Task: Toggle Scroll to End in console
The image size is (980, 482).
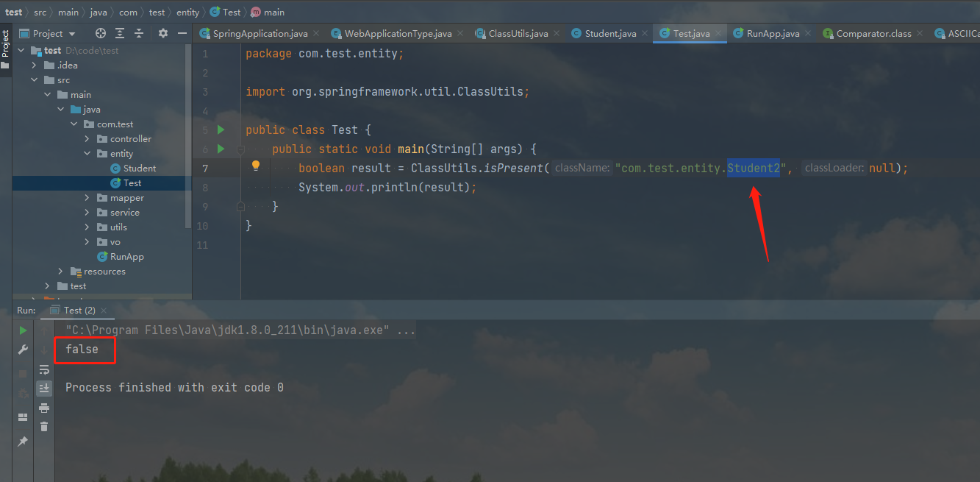Action: coord(44,389)
